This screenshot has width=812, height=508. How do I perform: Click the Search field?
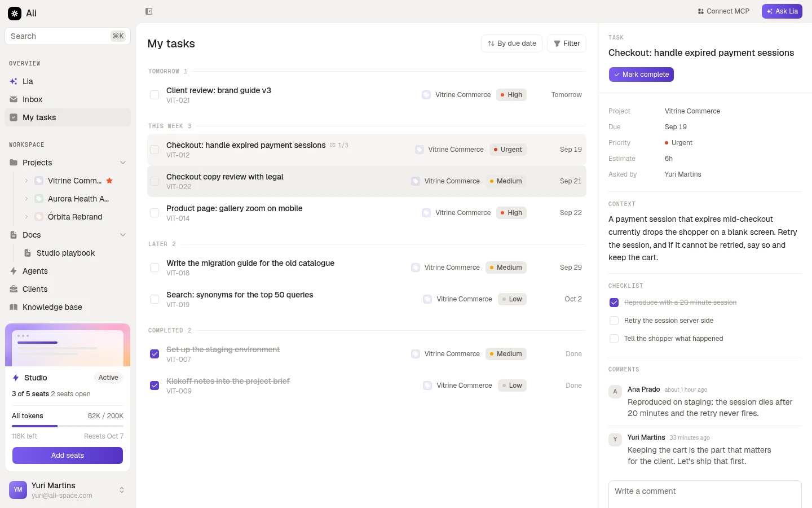click(x=68, y=36)
